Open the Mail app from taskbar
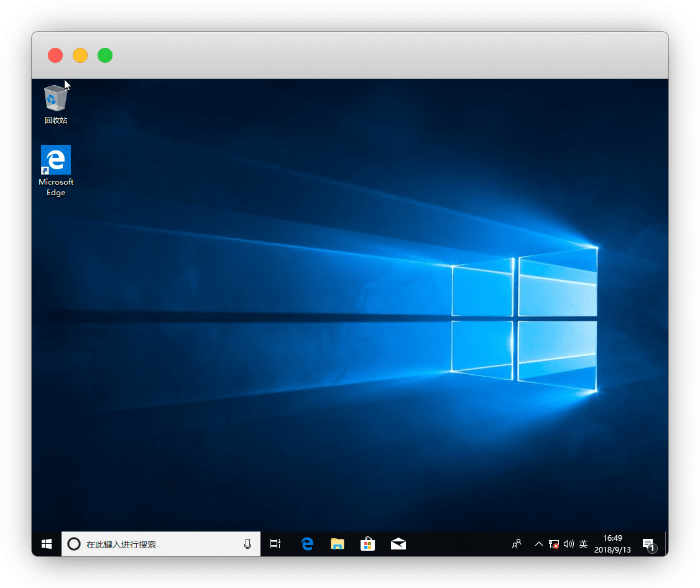The width and height of the screenshot is (700, 588). coord(398,544)
